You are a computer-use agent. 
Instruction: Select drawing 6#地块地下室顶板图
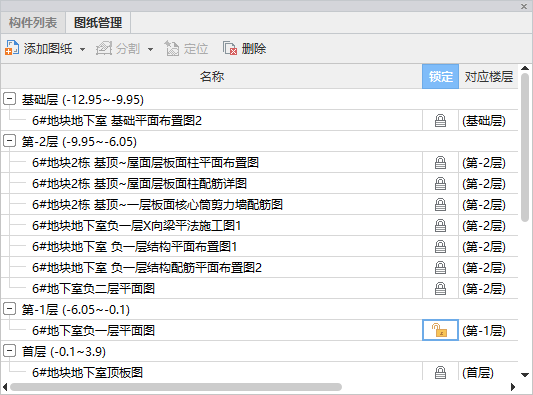point(87,373)
